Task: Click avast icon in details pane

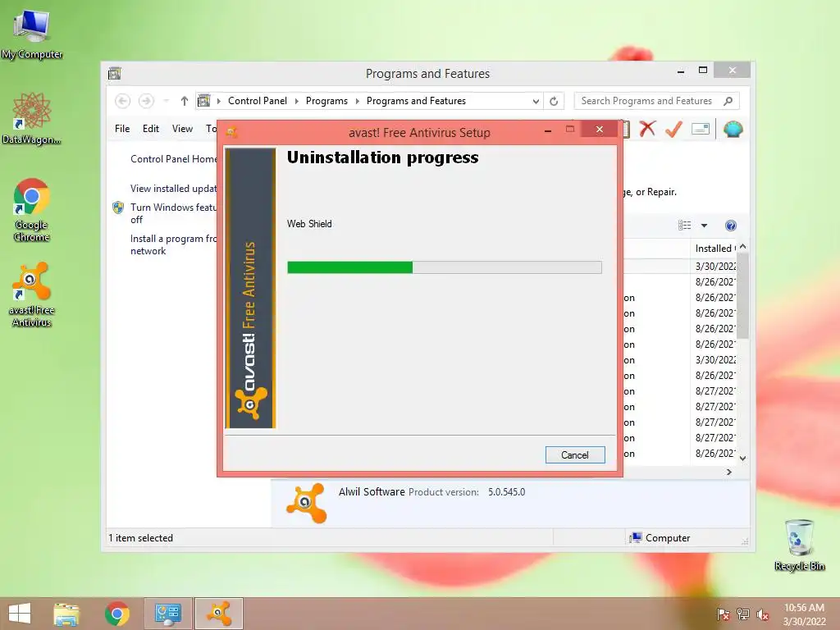Action: (307, 503)
